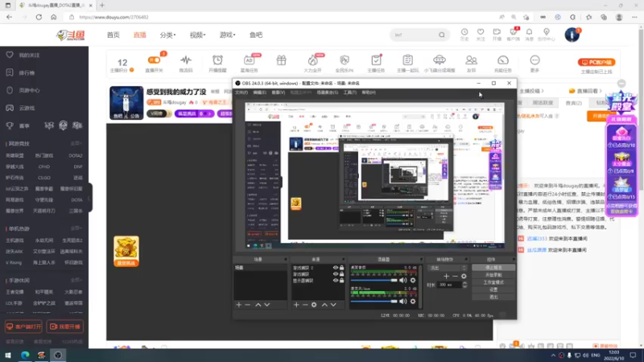Toggle visibility of display capture source
The width and height of the screenshot is (644, 362).
point(335,281)
